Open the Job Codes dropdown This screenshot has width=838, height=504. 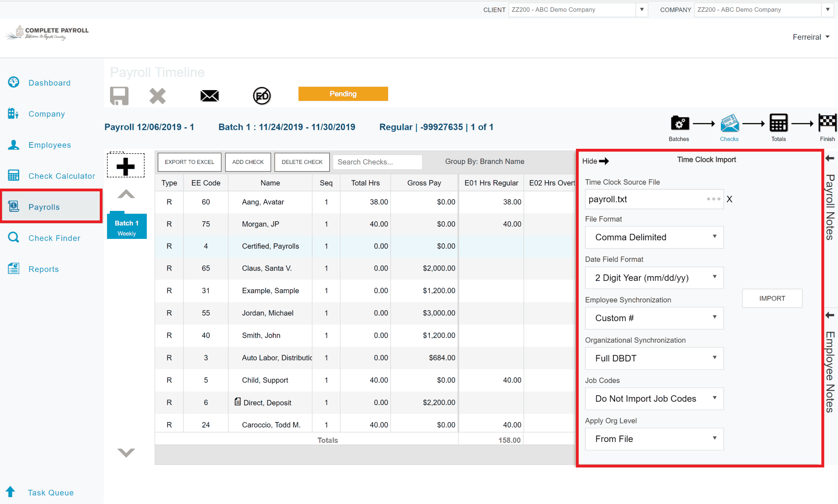pos(654,398)
